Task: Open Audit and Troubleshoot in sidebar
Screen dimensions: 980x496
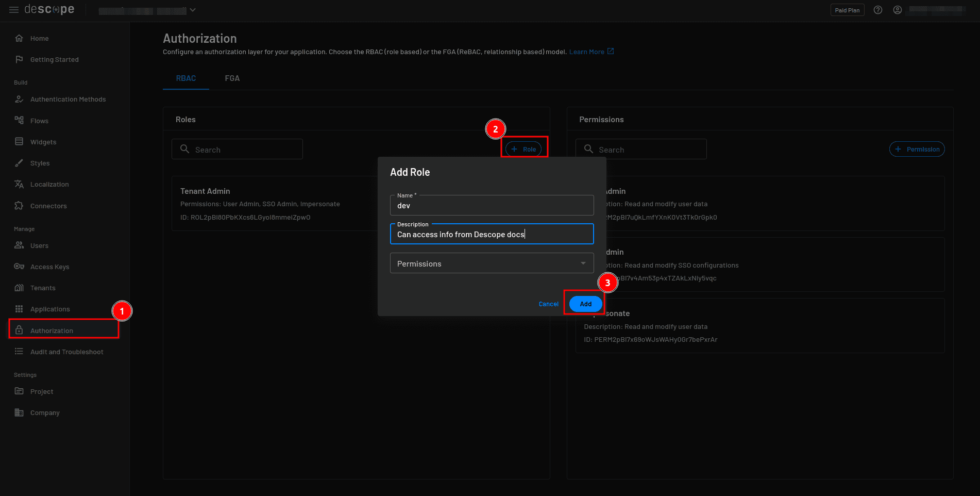Action: click(66, 352)
